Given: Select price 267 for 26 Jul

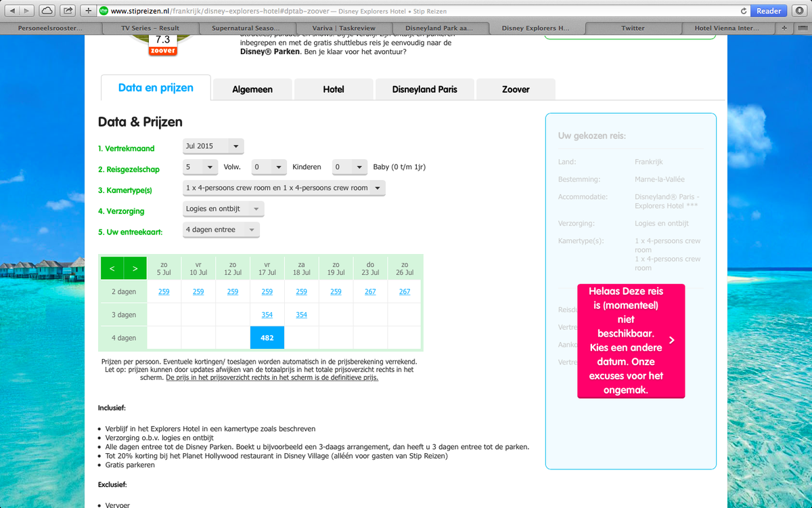Looking at the screenshot, I should [405, 292].
